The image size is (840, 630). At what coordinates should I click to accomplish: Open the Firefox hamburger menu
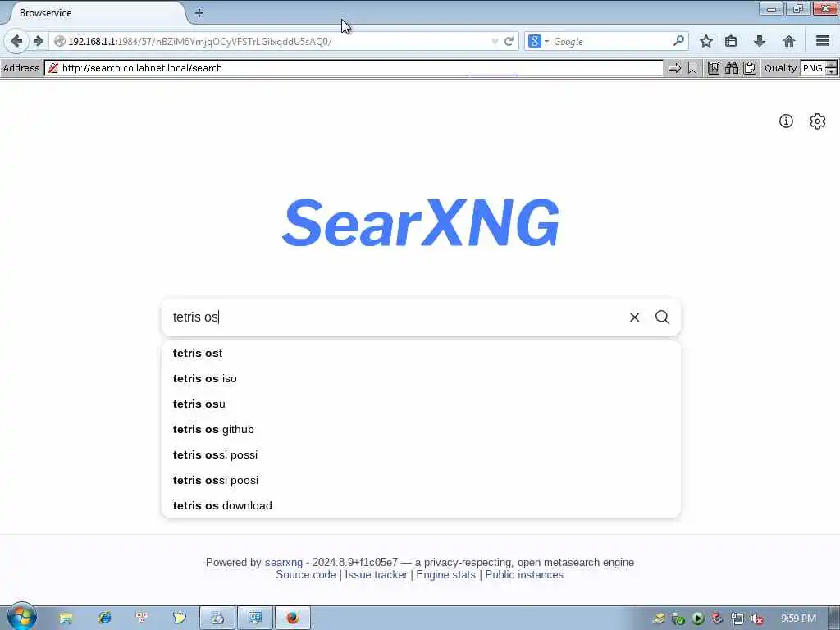[x=823, y=41]
